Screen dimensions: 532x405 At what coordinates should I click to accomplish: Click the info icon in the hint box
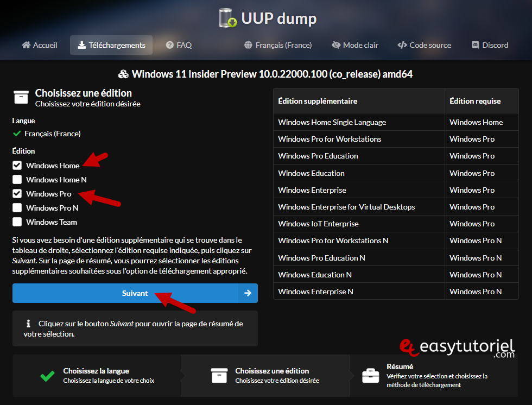[x=28, y=324]
